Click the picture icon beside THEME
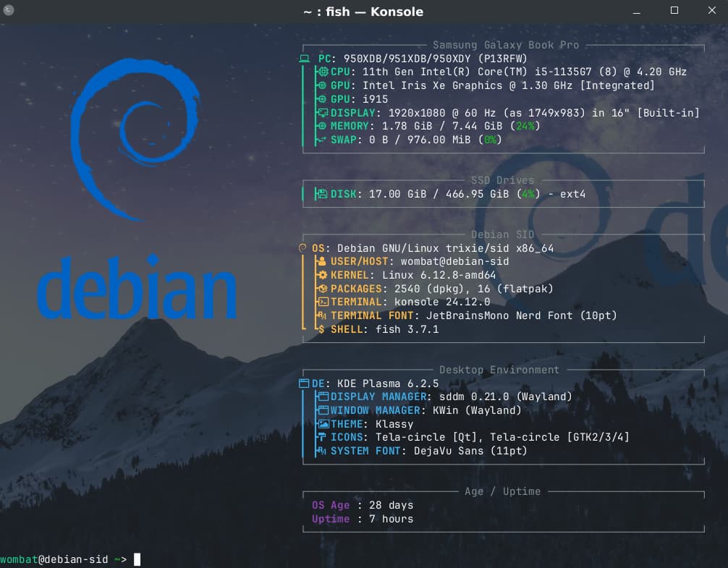The image size is (728, 568). click(323, 424)
